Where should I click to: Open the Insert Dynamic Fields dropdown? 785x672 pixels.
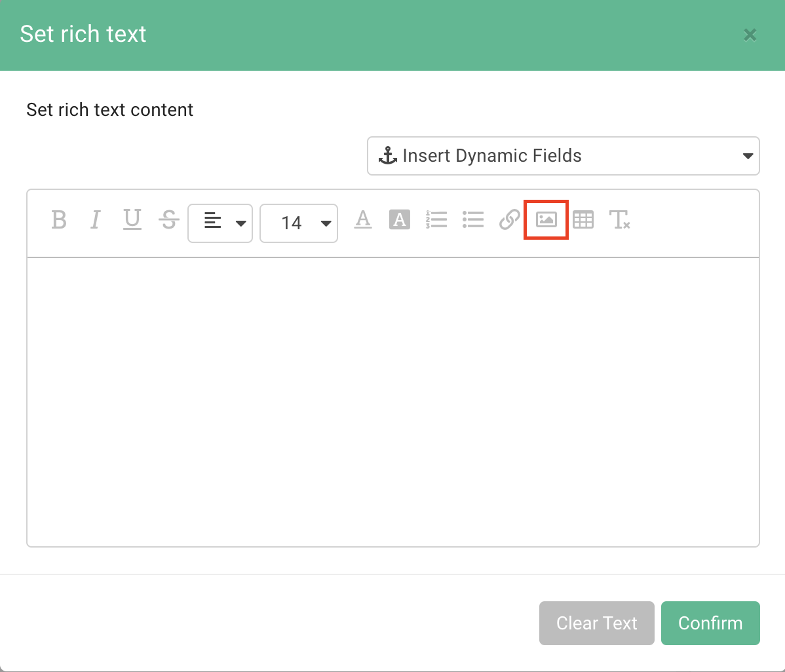563,156
